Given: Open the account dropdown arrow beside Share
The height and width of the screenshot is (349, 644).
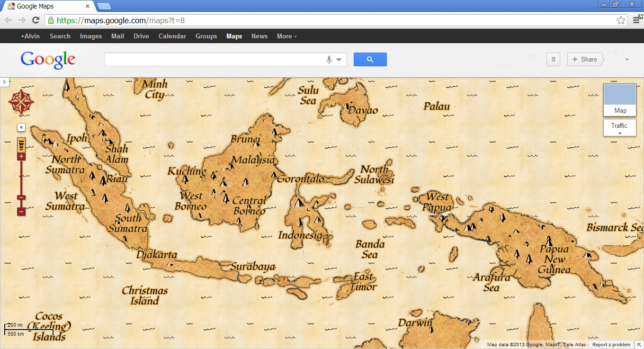Looking at the screenshot, I should point(627,60).
